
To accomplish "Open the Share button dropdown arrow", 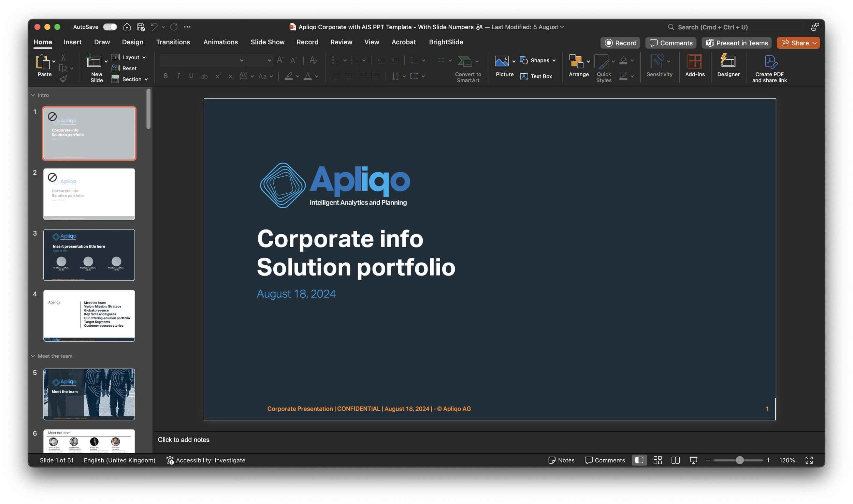I will [x=814, y=43].
